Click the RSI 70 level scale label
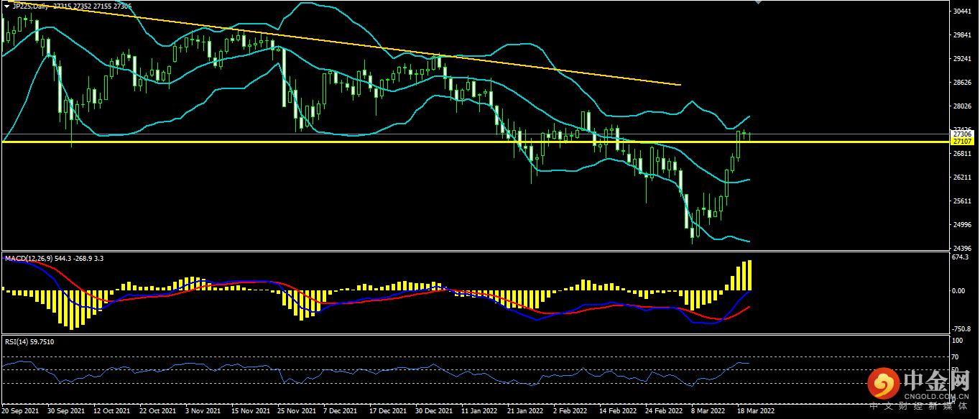Image resolution: width=980 pixels, height=419 pixels. (956, 357)
